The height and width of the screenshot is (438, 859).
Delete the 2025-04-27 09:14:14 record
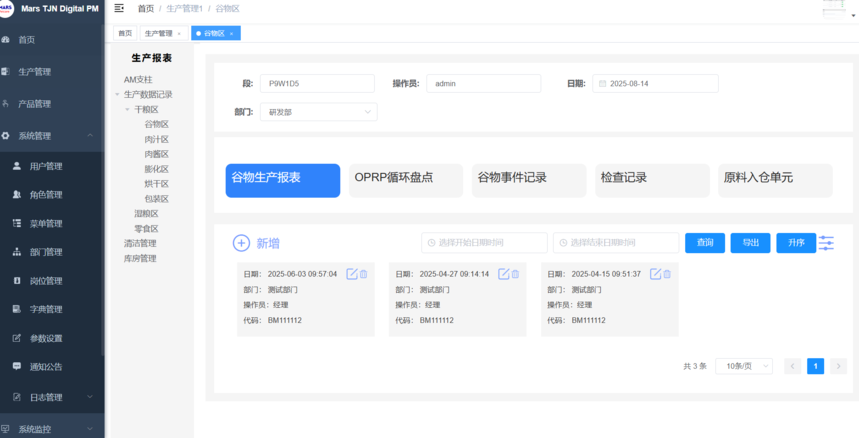pos(515,274)
